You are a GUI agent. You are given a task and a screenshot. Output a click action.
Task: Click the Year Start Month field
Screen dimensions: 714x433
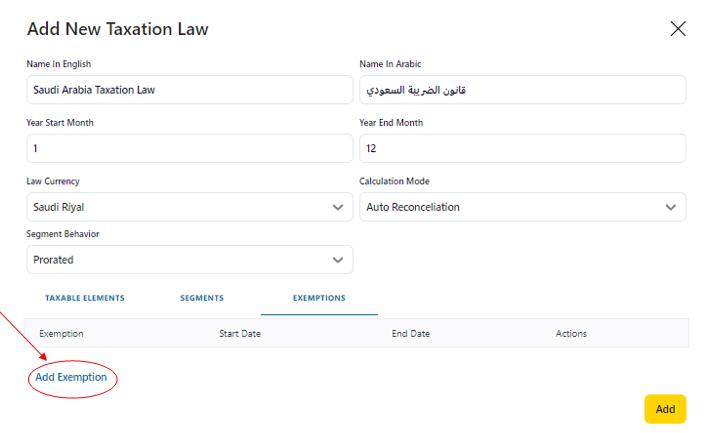(189, 148)
